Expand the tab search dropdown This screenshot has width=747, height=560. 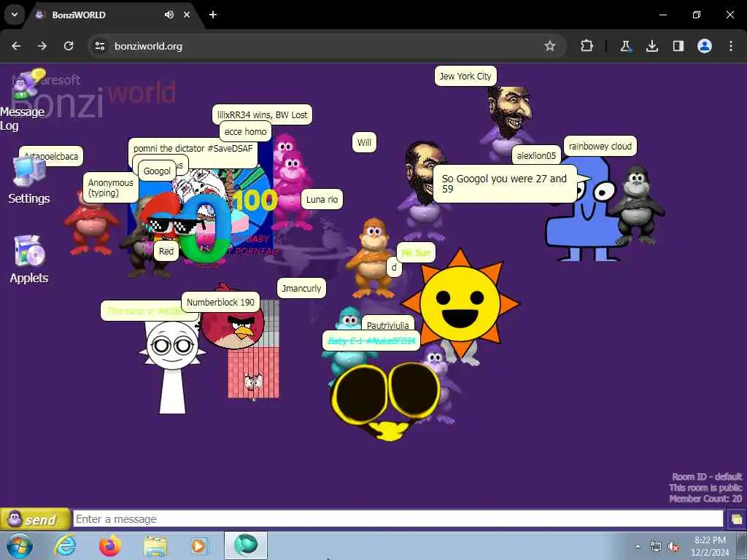(15, 15)
